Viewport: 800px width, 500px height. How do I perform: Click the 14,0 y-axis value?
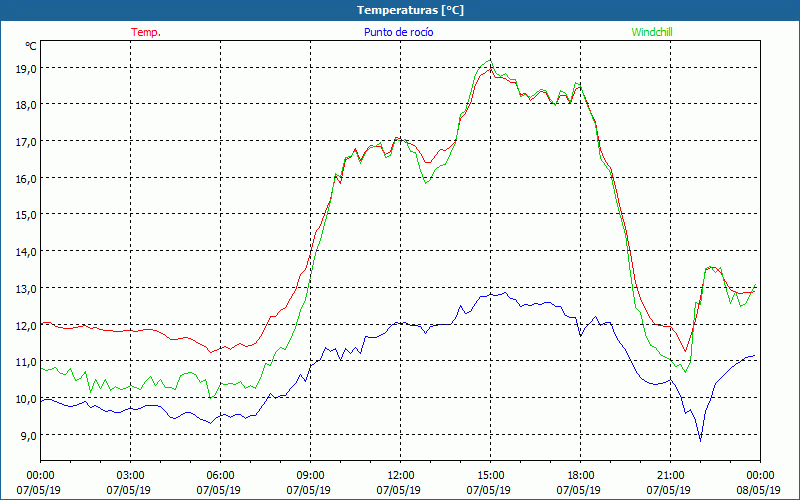(26, 252)
